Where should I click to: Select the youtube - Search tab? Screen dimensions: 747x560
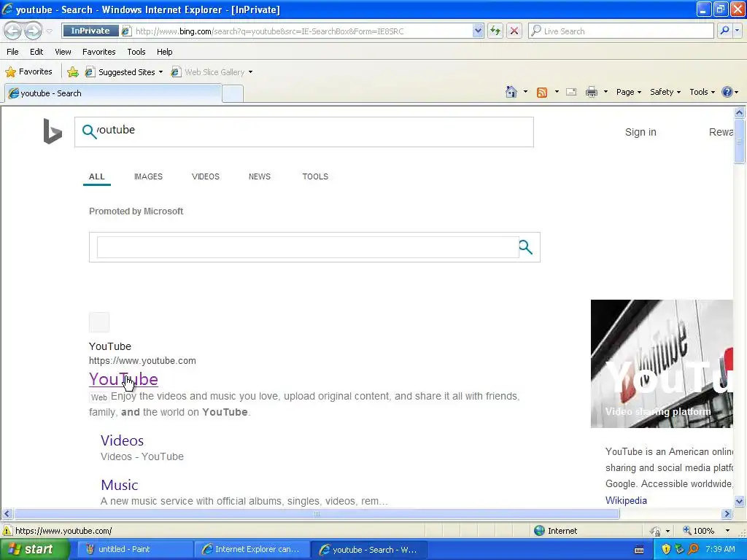113,93
